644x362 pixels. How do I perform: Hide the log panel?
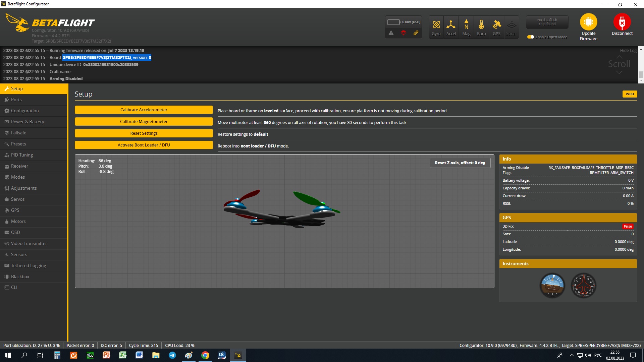coord(628,51)
